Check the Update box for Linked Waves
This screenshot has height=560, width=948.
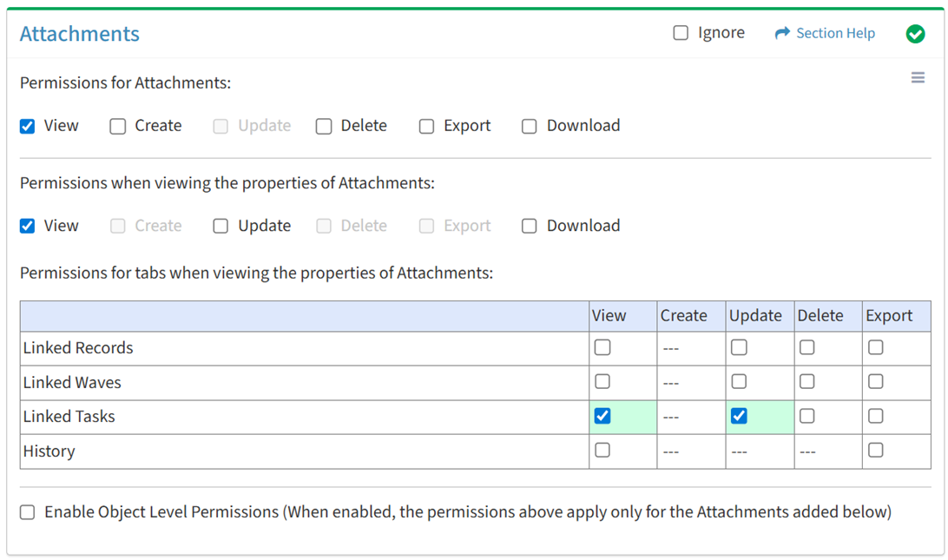739,382
